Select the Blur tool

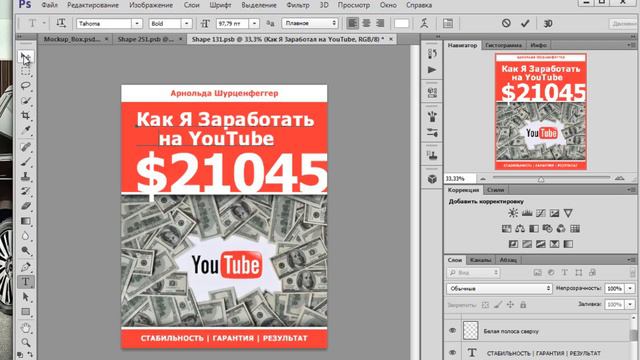(x=25, y=236)
